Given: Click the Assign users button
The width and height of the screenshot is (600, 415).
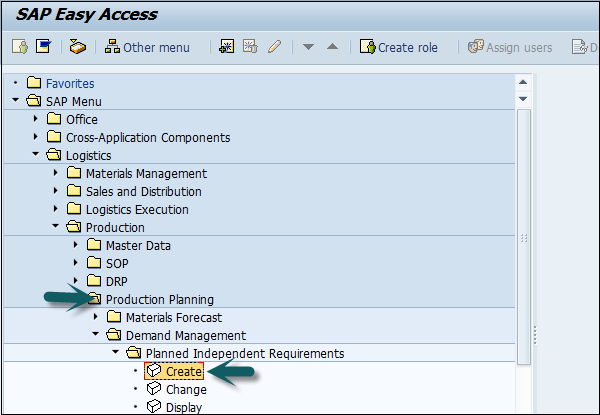Looking at the screenshot, I should click(x=510, y=47).
